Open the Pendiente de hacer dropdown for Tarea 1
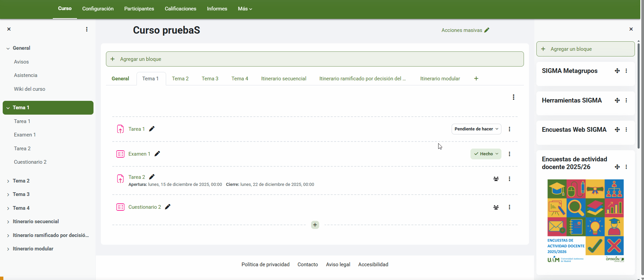Image resolution: width=644 pixels, height=280 pixels. click(476, 129)
